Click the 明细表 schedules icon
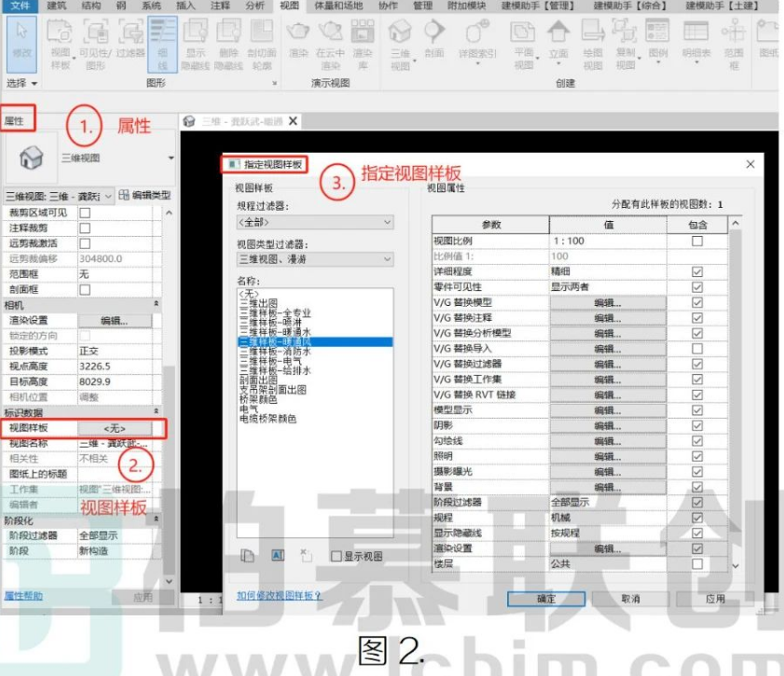 pos(696,42)
